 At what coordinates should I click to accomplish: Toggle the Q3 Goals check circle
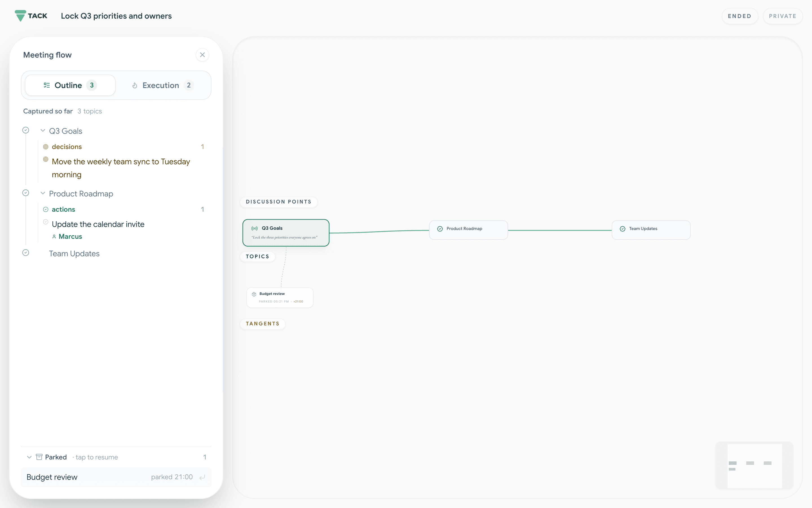pyautogui.click(x=25, y=130)
